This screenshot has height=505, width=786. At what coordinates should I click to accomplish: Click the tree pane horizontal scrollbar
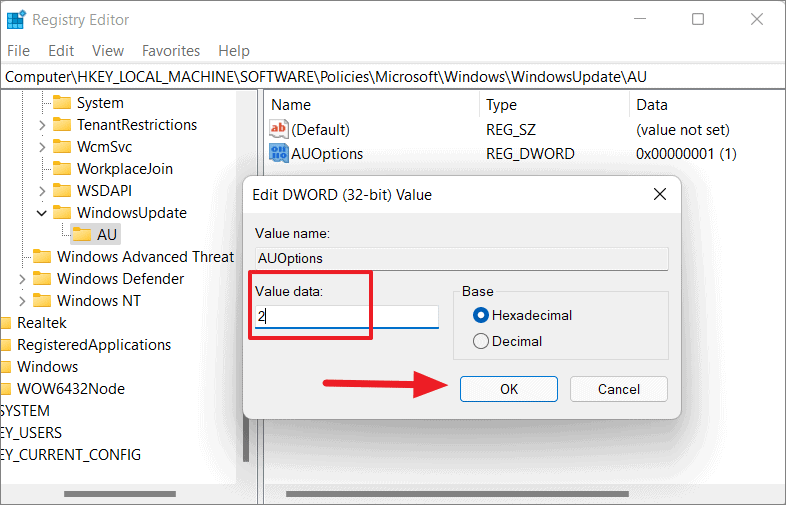pos(120,494)
